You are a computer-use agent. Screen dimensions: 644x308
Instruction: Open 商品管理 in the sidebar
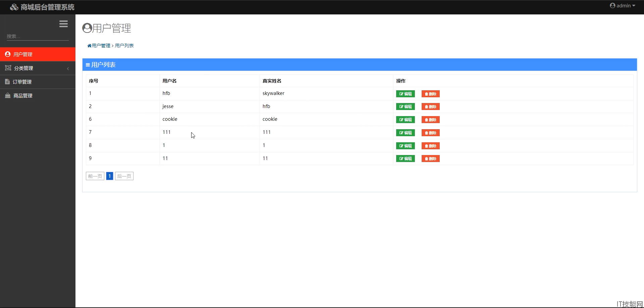(38, 96)
